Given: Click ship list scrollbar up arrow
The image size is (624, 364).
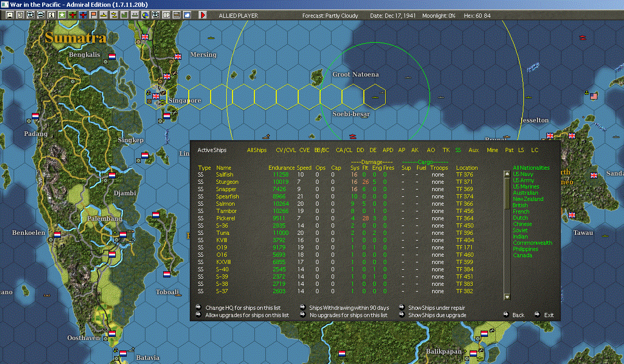Looking at the screenshot, I should (x=507, y=173).
